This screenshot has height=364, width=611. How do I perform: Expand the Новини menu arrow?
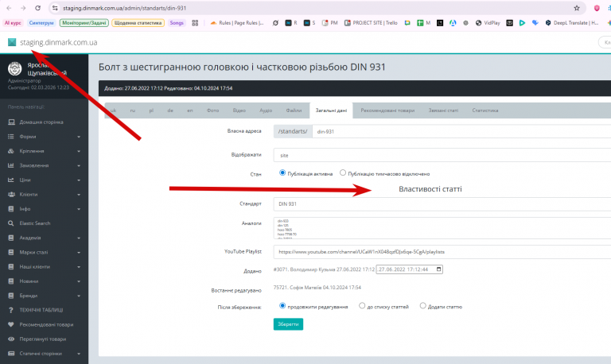[x=79, y=281]
